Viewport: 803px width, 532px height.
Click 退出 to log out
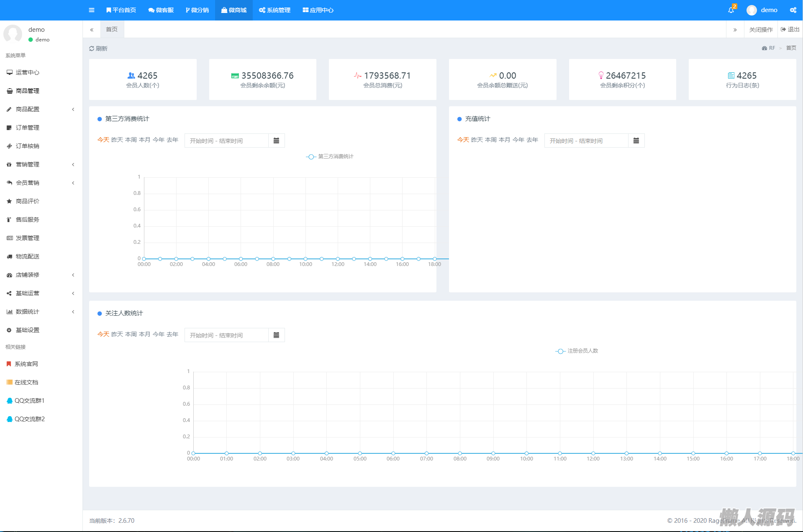point(790,29)
